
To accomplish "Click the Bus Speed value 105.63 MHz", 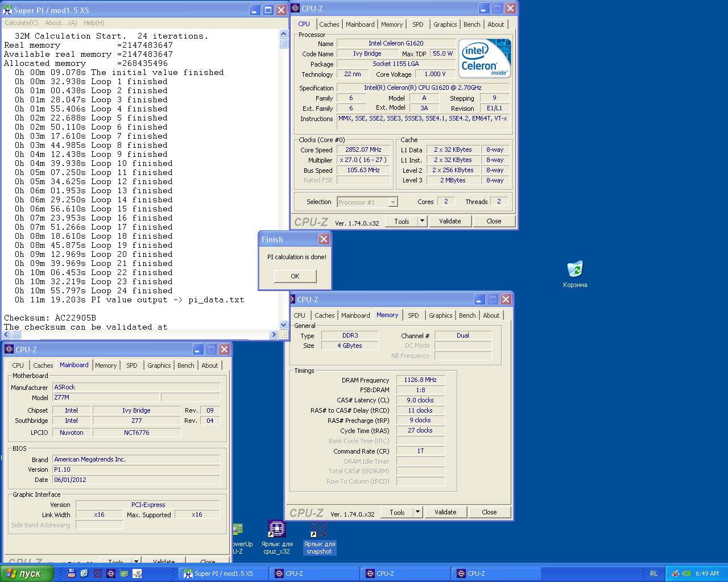I will point(363,170).
